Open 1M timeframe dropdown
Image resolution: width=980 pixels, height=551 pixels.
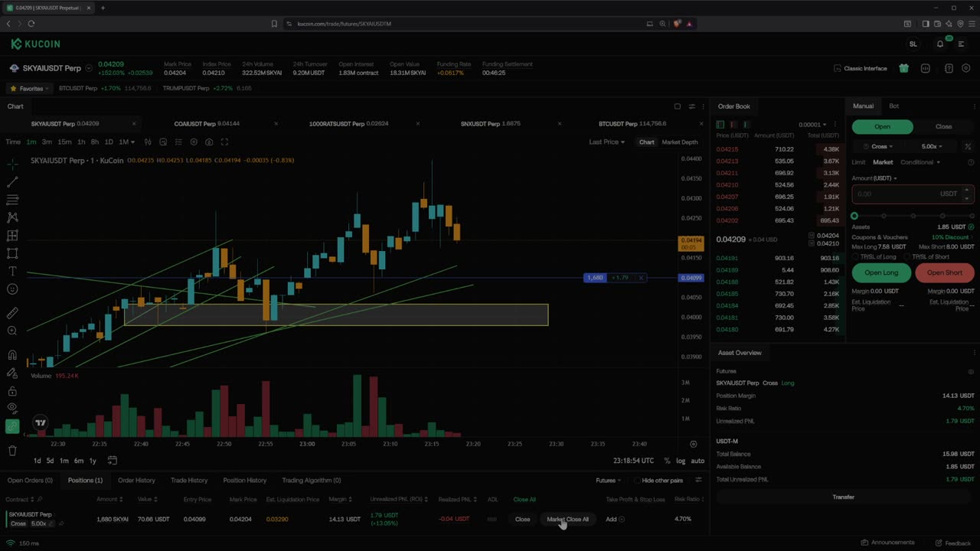(126, 142)
